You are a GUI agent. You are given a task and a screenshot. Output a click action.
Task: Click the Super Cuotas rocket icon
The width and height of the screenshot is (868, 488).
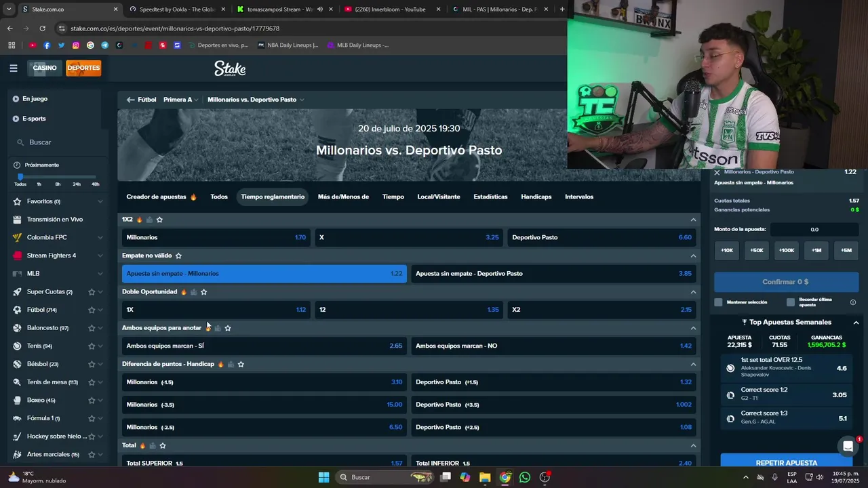click(18, 291)
